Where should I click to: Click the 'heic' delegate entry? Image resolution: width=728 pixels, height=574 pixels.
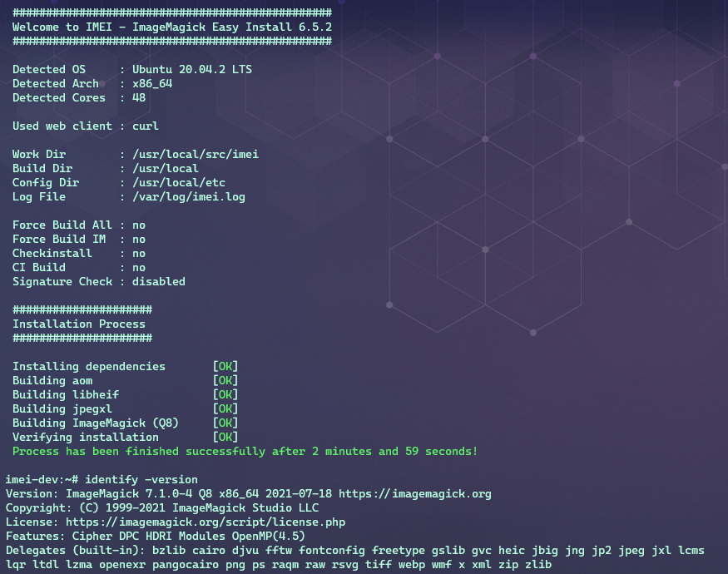pos(512,551)
